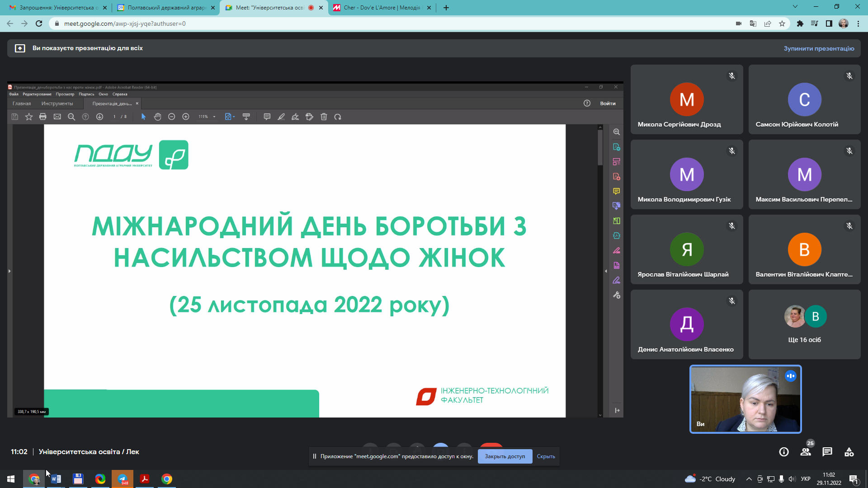Viewport: 868px width, 488px height.
Task: Open the Справка menu in Acrobat
Action: [x=120, y=94]
